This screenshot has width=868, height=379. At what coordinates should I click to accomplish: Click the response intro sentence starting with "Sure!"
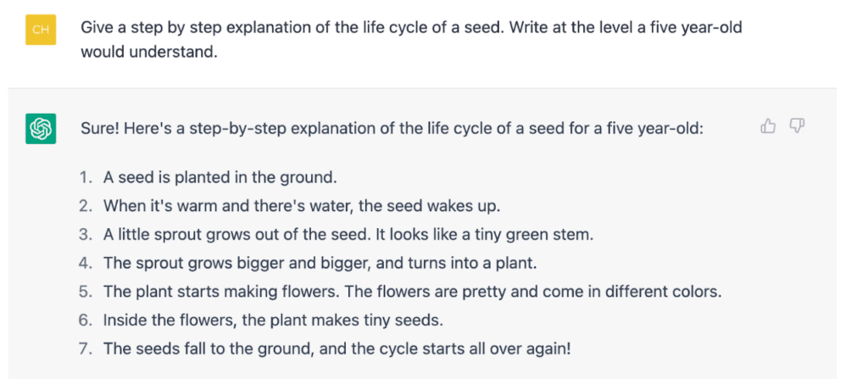[x=392, y=129]
